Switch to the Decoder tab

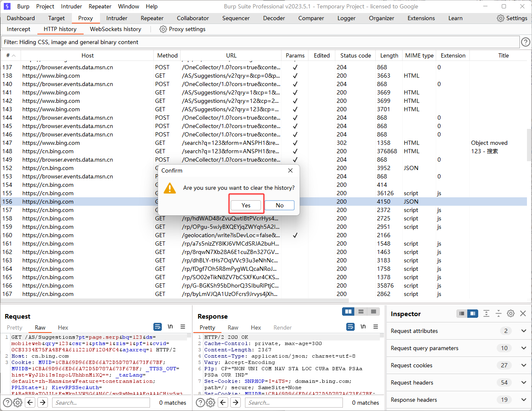pos(274,18)
